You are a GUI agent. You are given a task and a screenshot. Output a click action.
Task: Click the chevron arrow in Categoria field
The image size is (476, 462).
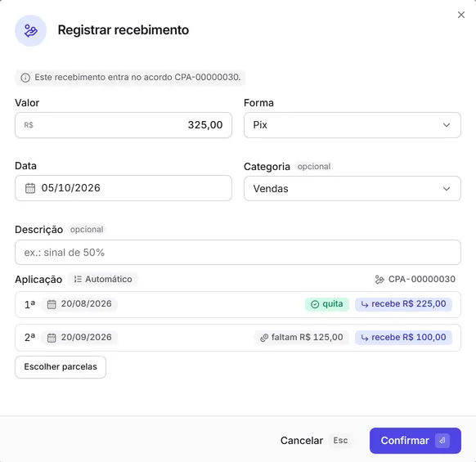447,189
